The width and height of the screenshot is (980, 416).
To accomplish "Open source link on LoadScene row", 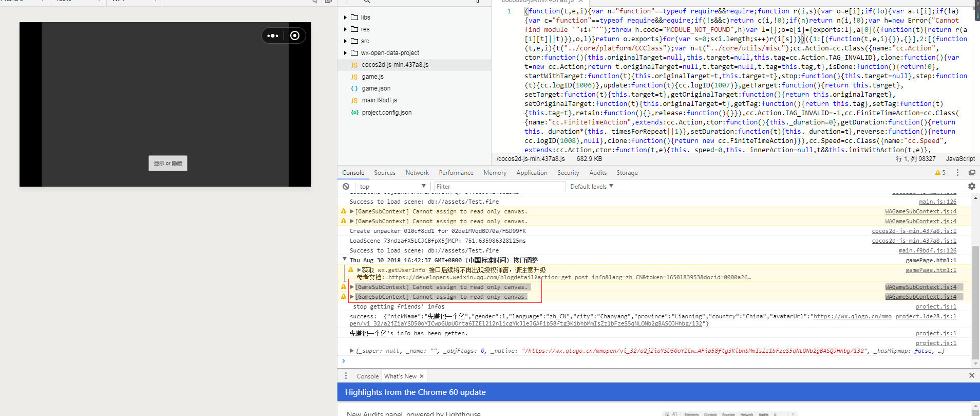I will 914,241.
